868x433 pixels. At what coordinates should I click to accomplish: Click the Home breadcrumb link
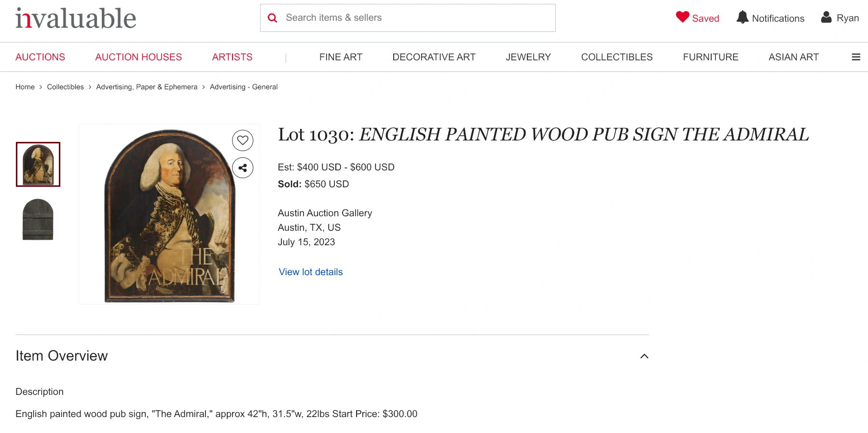click(x=25, y=87)
